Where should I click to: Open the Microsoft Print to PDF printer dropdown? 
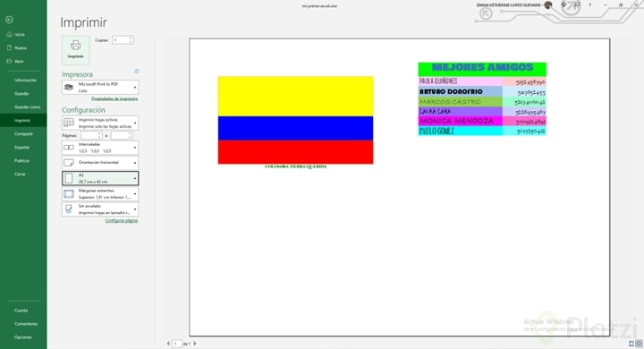pos(100,87)
